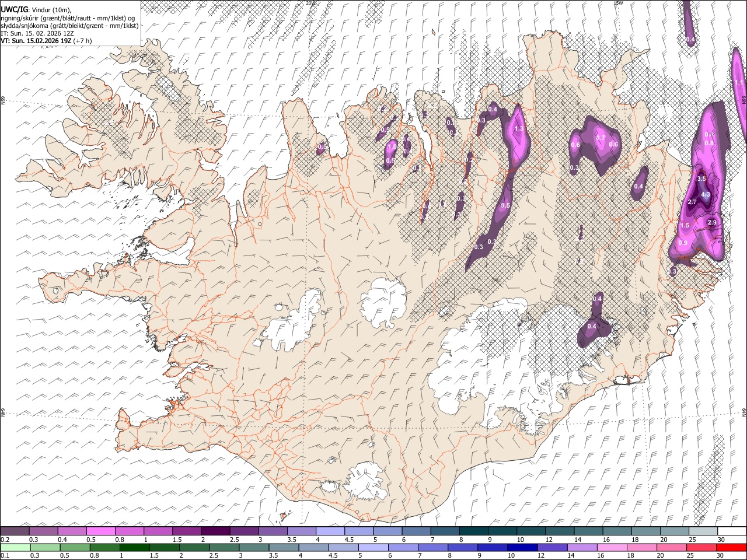
Task: Click the lavender bottom-row swatch between 14 and 16
Action: pos(582,547)
